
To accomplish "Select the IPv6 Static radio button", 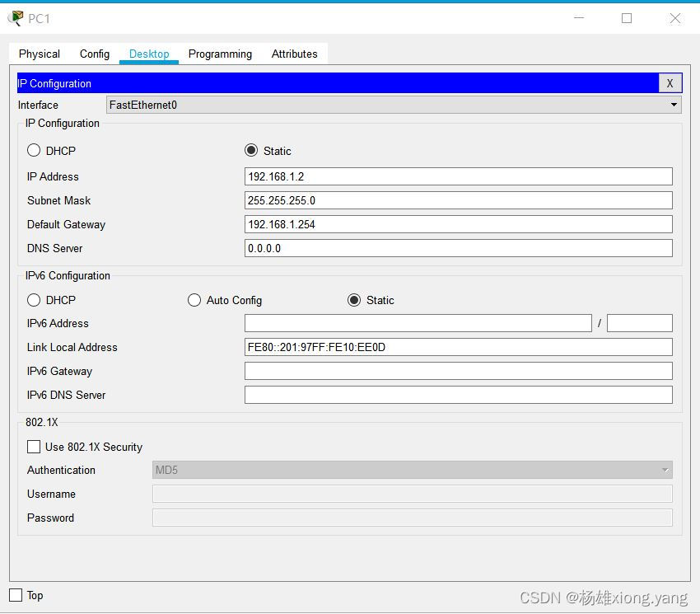I will [354, 300].
